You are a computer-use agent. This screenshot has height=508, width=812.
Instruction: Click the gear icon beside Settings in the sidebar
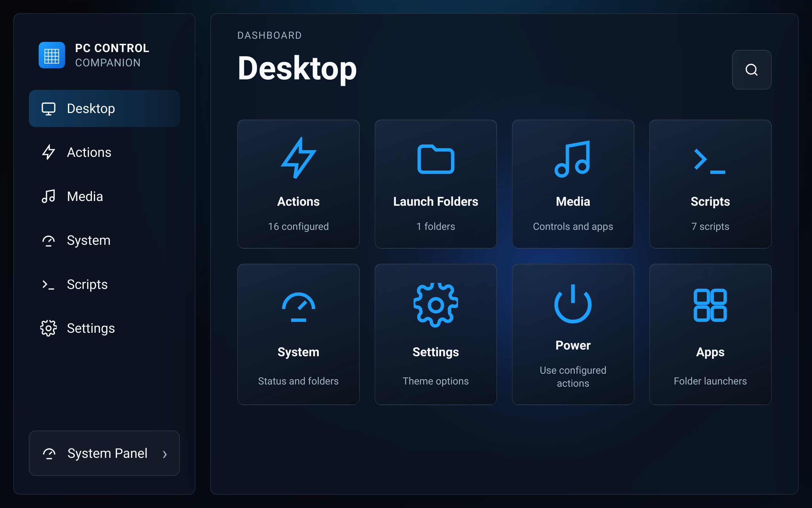click(48, 328)
